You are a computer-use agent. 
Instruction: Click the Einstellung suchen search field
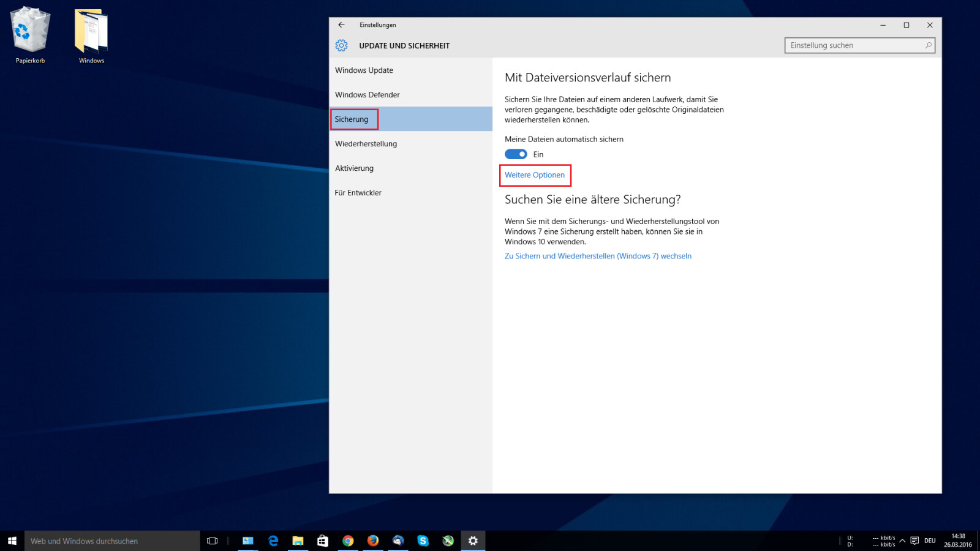click(x=854, y=45)
